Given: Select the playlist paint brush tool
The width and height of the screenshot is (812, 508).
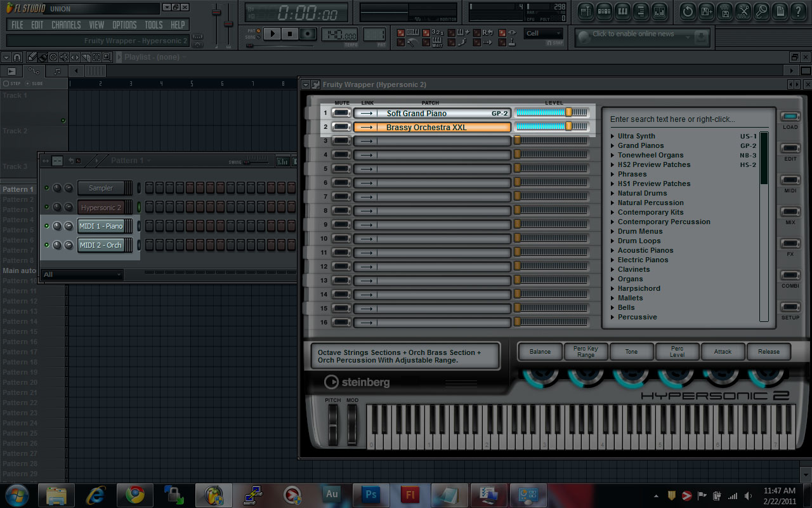Looking at the screenshot, I should (x=42, y=57).
